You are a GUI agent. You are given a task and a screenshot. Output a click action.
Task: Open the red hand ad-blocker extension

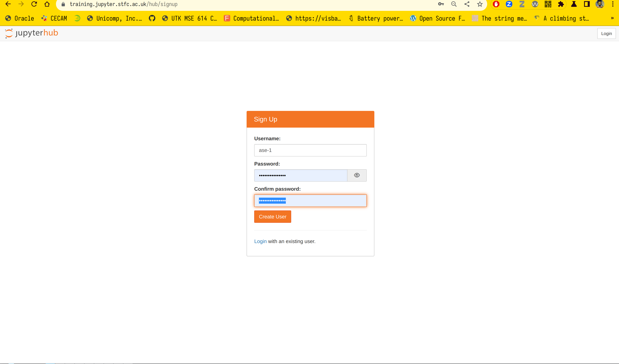pos(496,4)
